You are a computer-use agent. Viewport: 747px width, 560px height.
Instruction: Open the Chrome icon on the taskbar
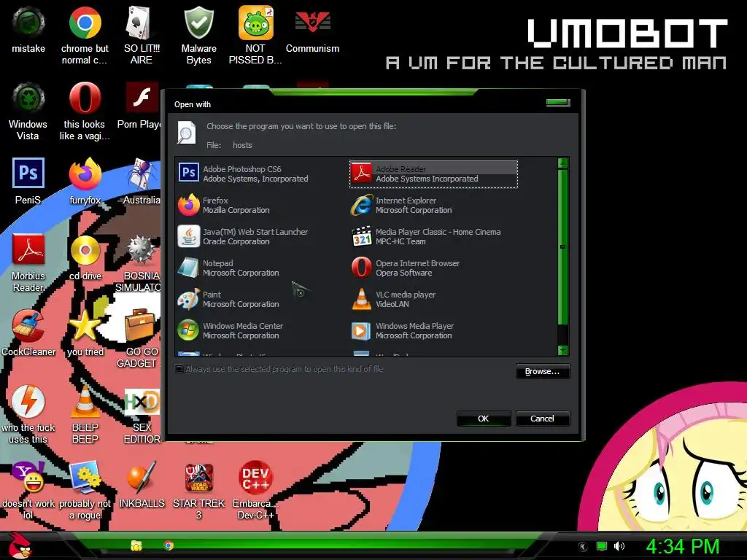point(169,545)
